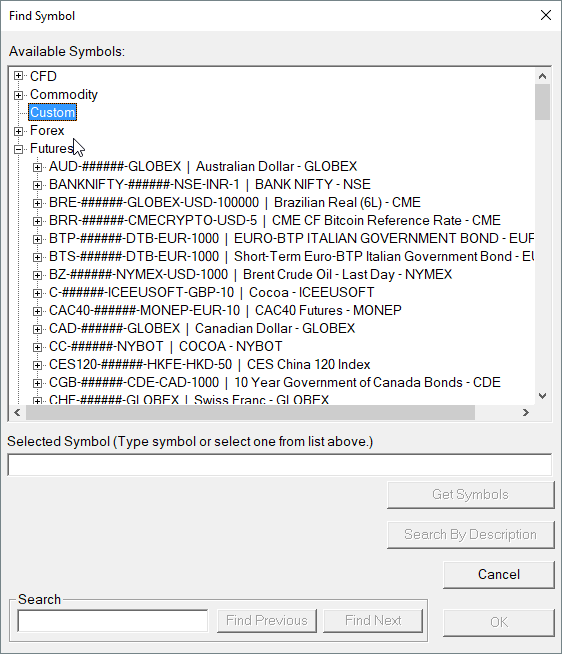Select COCOA - NYBOT row

click(165, 346)
